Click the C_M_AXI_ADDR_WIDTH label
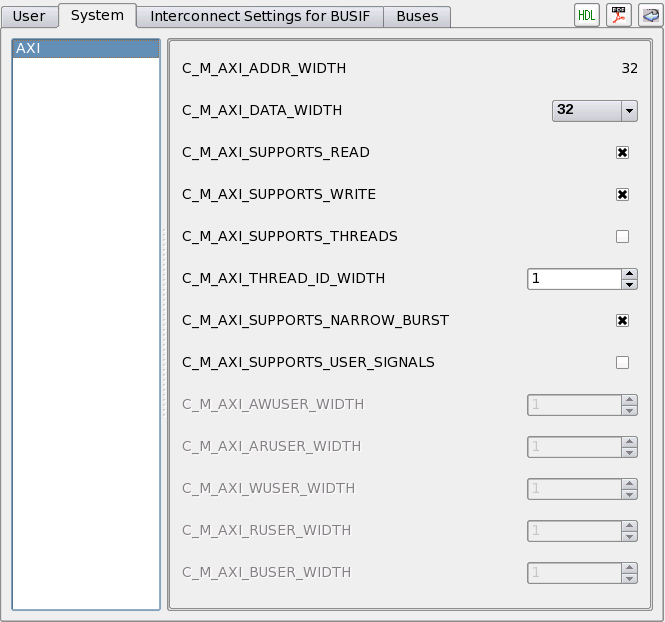This screenshot has width=665, height=622. [264, 68]
